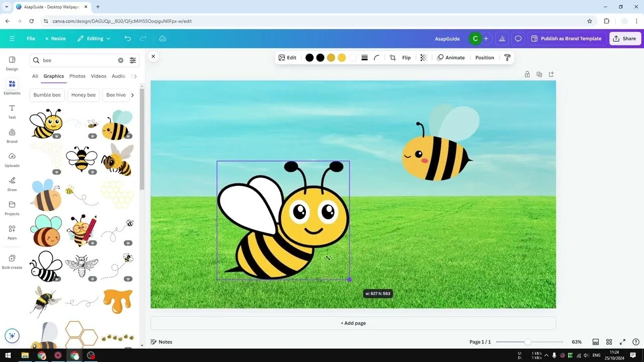Image resolution: width=644 pixels, height=362 pixels.
Task: Expand more element categories with the chevron
Action: 132,95
